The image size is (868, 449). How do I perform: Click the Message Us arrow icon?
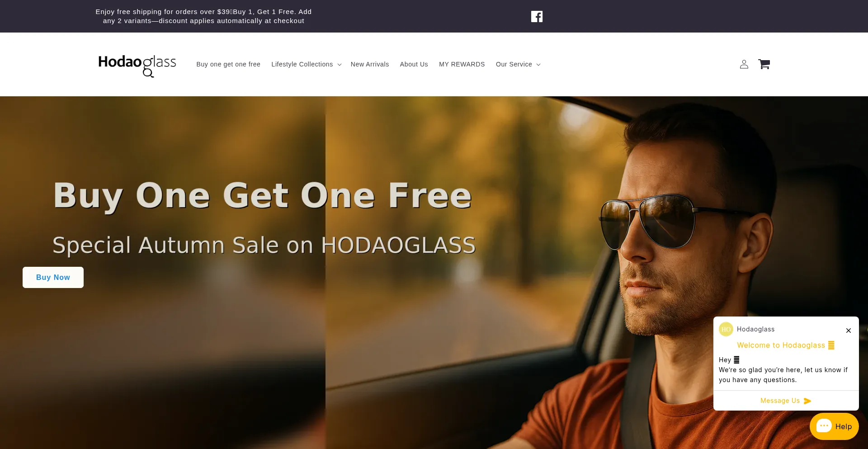click(x=808, y=401)
